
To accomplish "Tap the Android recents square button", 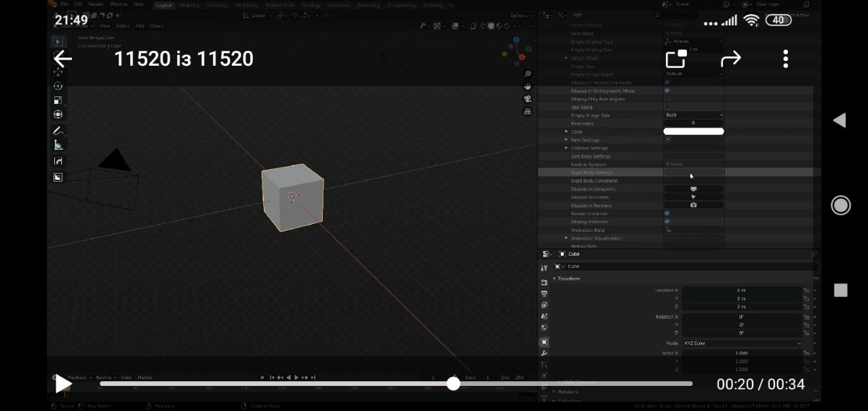I will [841, 290].
